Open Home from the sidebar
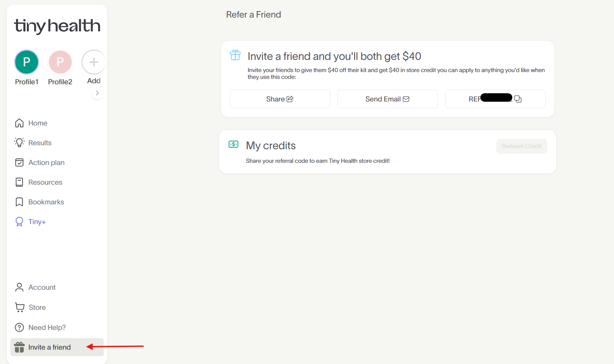 click(38, 123)
